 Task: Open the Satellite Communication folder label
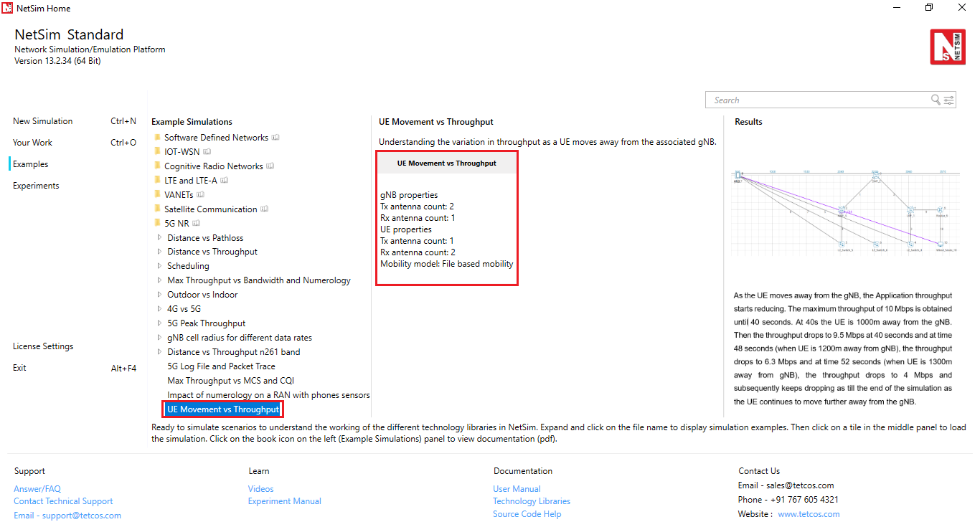click(x=211, y=209)
